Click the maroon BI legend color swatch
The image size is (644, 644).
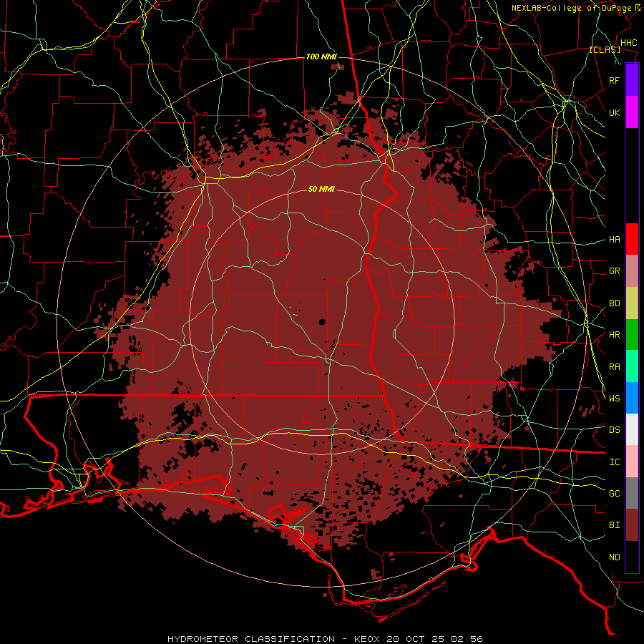(632, 525)
